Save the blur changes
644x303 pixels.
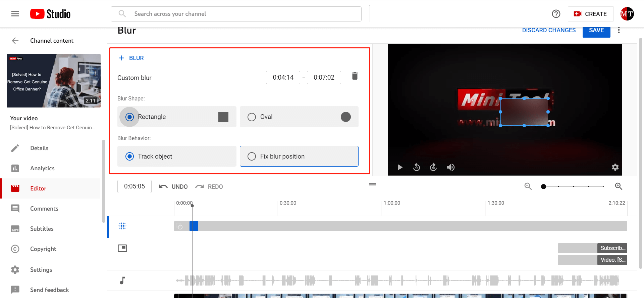click(596, 31)
